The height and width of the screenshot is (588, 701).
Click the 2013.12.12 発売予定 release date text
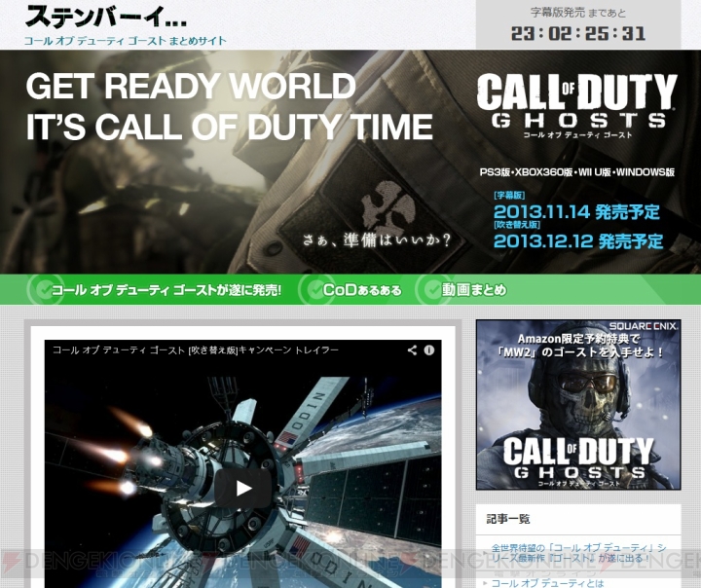click(578, 241)
